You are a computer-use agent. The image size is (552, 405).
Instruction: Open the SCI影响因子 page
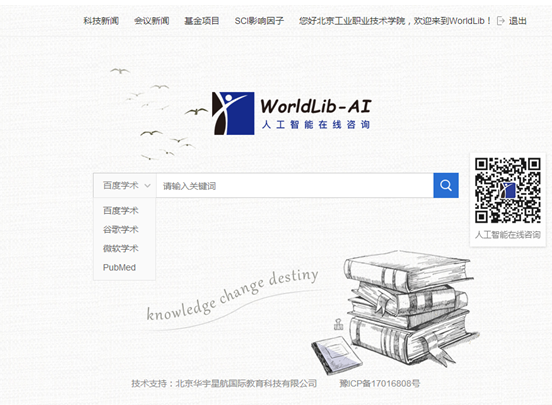tap(259, 21)
